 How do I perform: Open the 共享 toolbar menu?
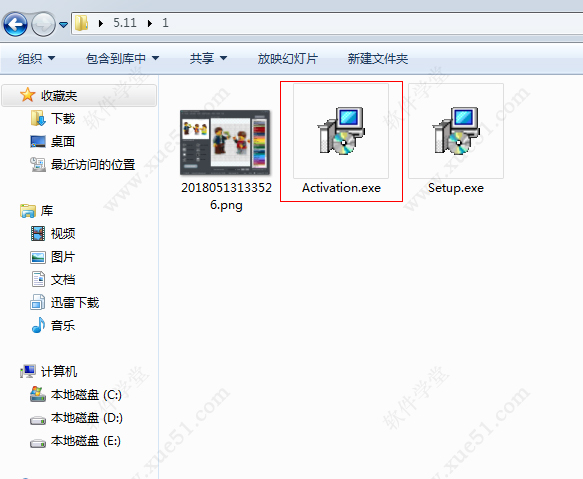pos(208,58)
